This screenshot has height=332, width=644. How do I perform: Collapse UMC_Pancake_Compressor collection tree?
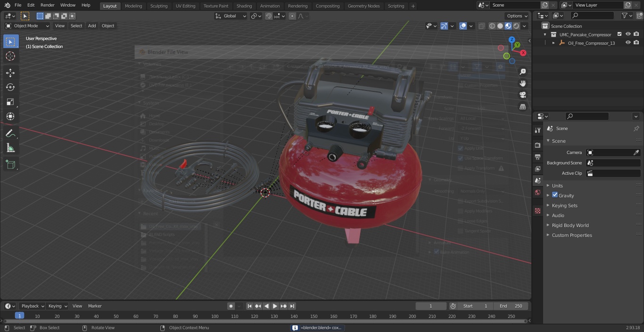[x=545, y=34]
